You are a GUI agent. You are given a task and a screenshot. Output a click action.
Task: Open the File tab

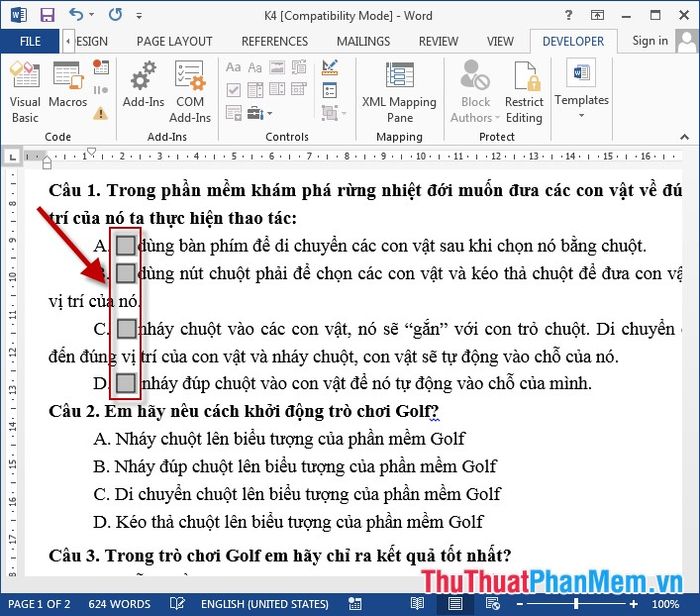(30, 41)
